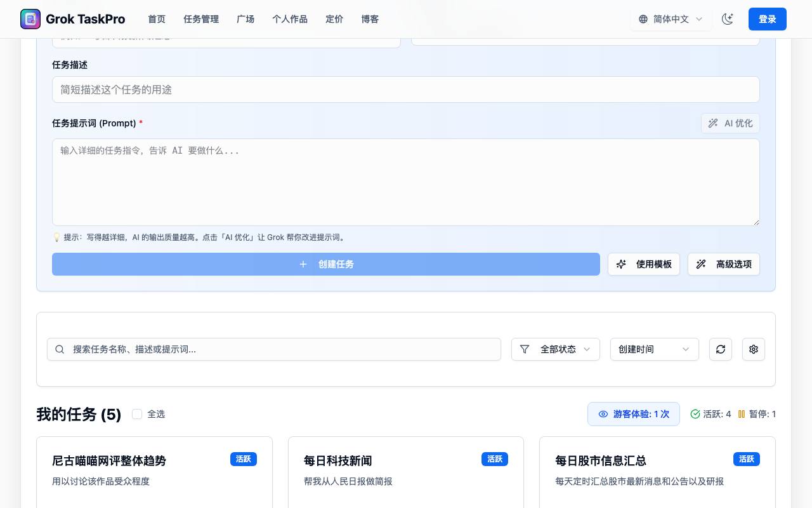The image size is (812, 508).
Task: Focus the task search input
Action: coord(274,349)
